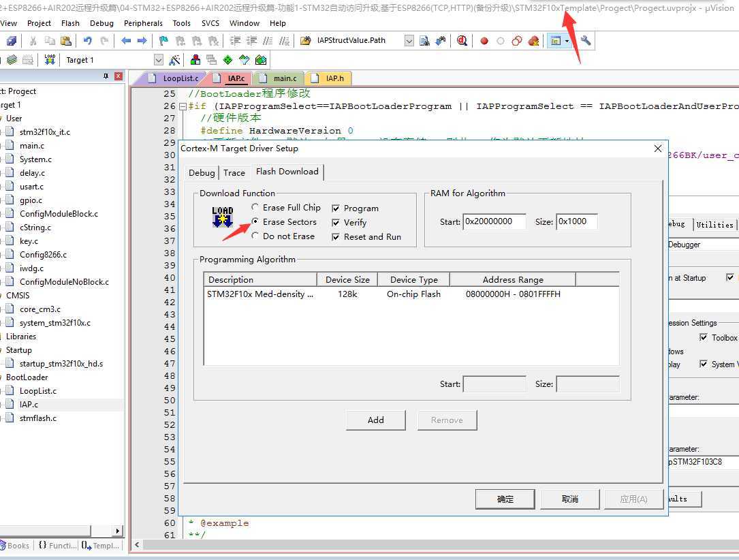Navigate forwards with the blue right arrow
739x560 pixels.
pos(142,41)
